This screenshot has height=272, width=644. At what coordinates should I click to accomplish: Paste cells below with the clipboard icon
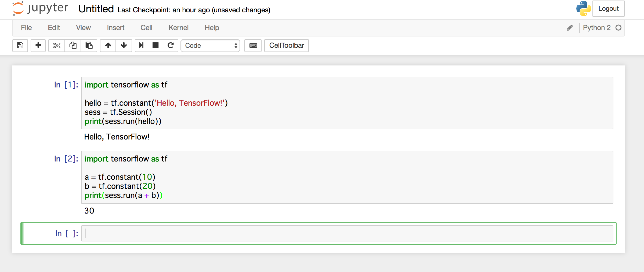[x=89, y=45]
